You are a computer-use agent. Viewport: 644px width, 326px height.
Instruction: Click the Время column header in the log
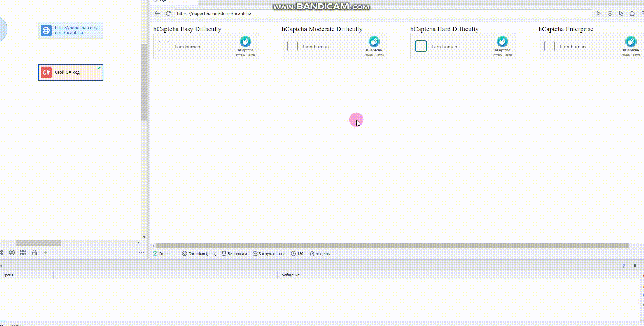click(x=27, y=275)
